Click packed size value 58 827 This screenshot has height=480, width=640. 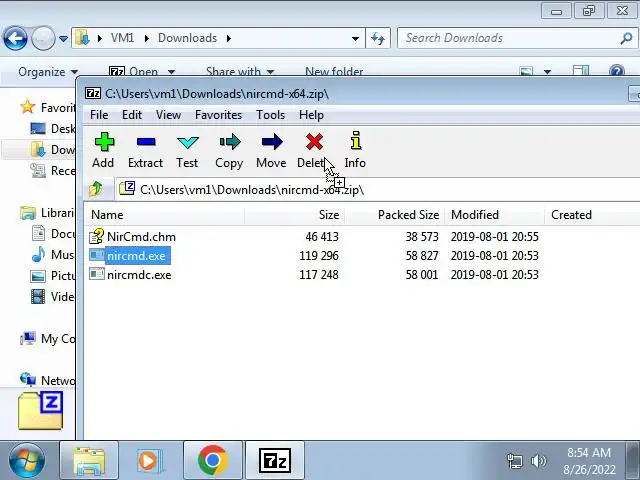(422, 256)
